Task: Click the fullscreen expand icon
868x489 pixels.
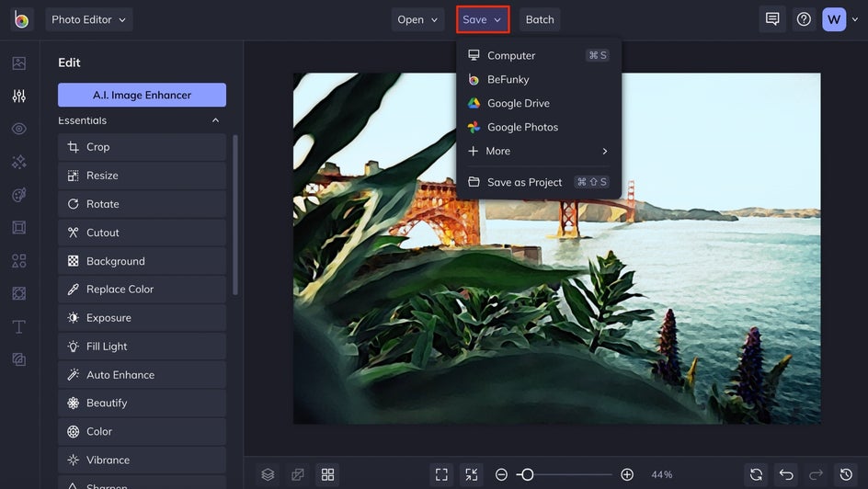Action: (441, 474)
